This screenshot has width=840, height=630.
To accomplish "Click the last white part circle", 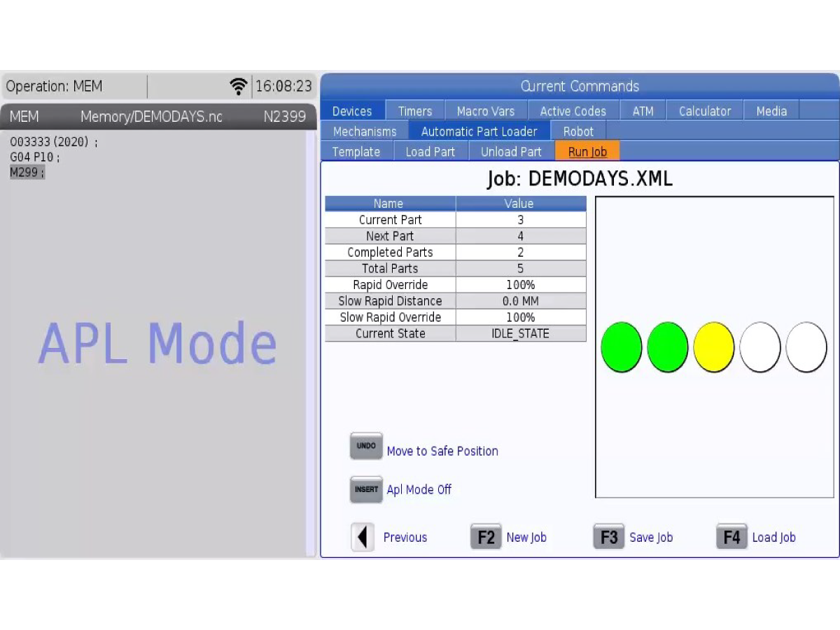I will tap(806, 347).
